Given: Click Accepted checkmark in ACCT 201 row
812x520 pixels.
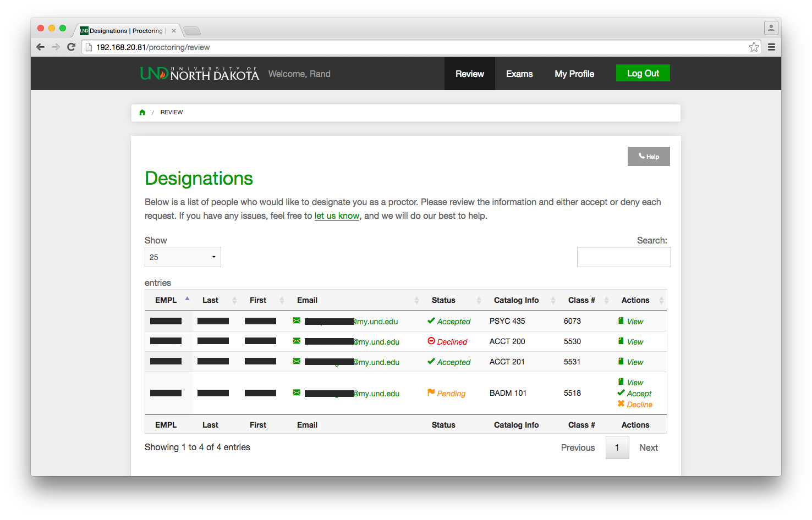Looking at the screenshot, I should [x=431, y=361].
